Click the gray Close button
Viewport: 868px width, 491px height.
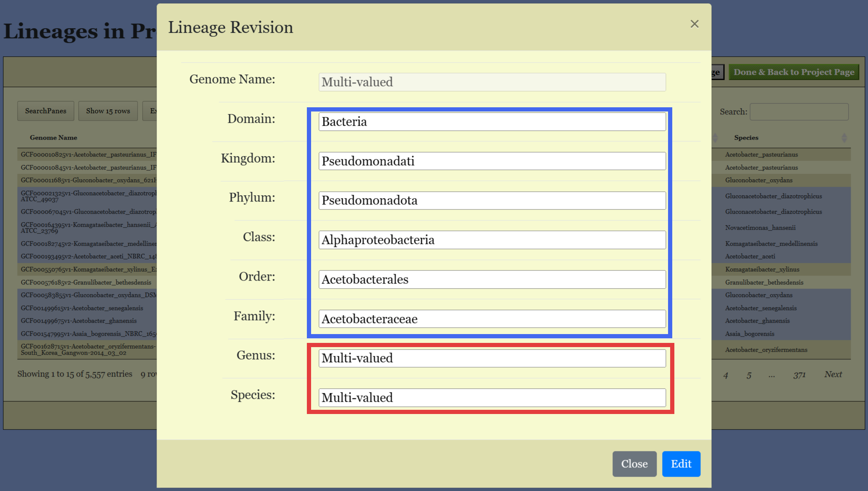[634, 464]
